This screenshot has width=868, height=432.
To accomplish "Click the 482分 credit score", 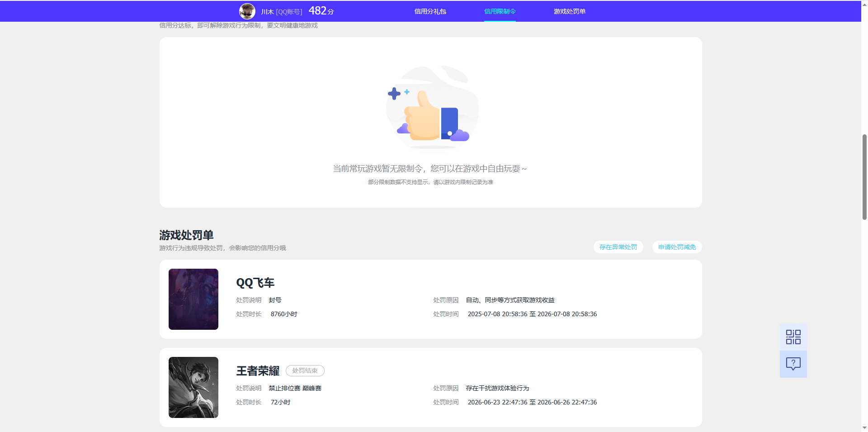I will [x=321, y=11].
